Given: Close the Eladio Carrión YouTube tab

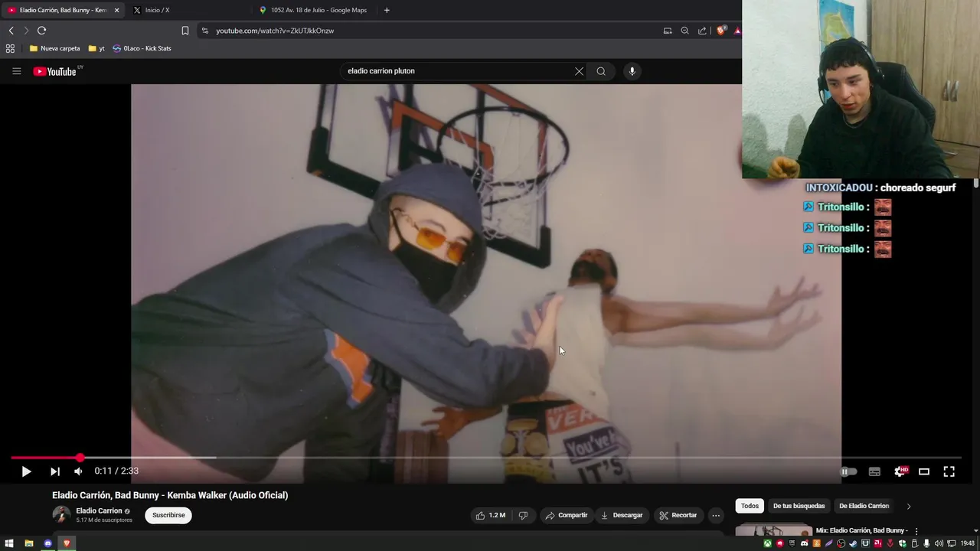Looking at the screenshot, I should pyautogui.click(x=117, y=10).
